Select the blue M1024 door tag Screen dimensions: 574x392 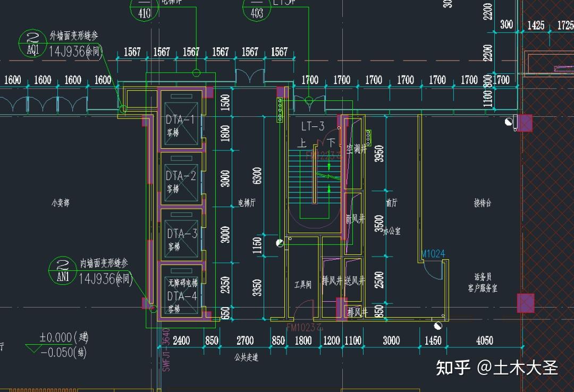pos(433,253)
